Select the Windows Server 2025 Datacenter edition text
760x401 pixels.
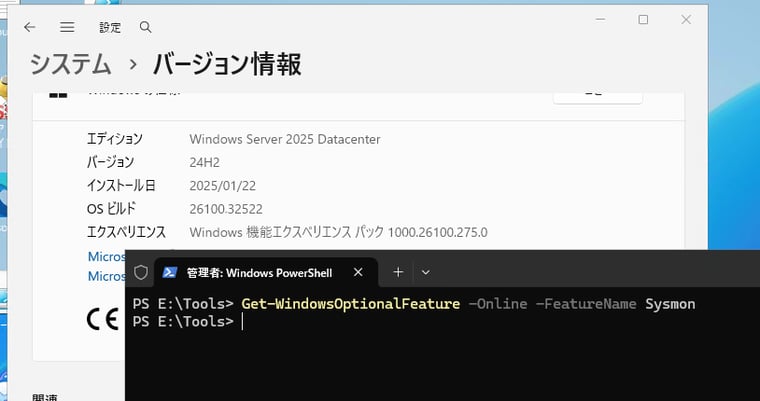pos(285,139)
